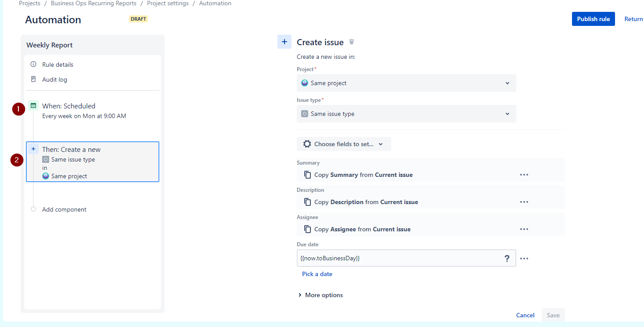Screen dimensions: 644x327
Task: Select the Automation breadcrumb
Action: click(x=215, y=4)
